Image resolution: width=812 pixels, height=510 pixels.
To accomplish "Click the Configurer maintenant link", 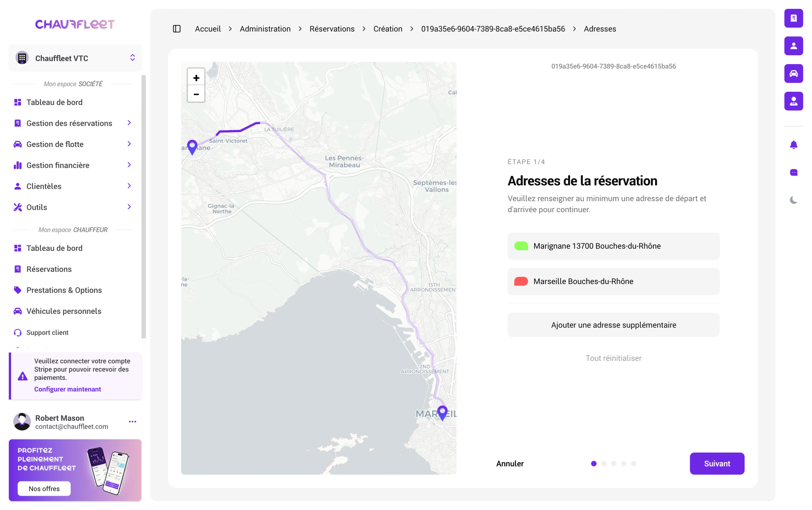I will click(x=67, y=389).
